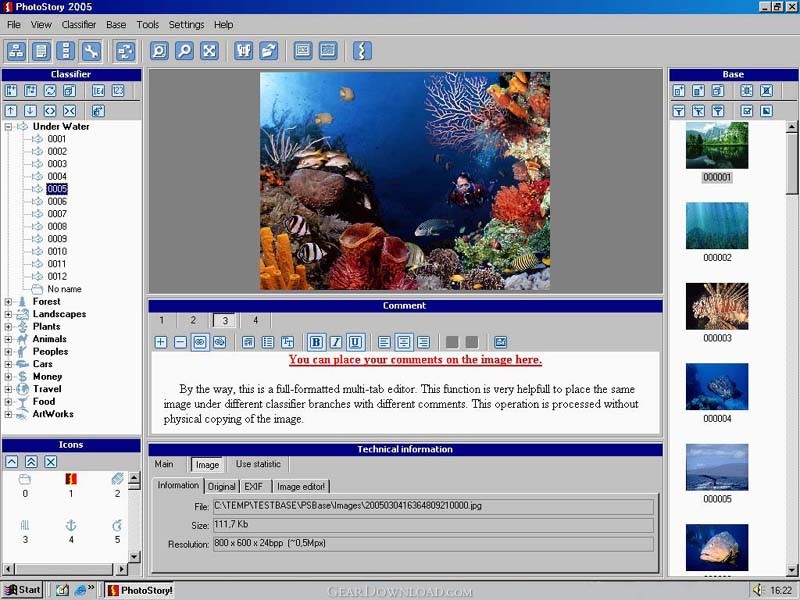Click the magnifier zoom icon in main toolbar
Viewport: 800px width, 600px height.
(x=184, y=51)
